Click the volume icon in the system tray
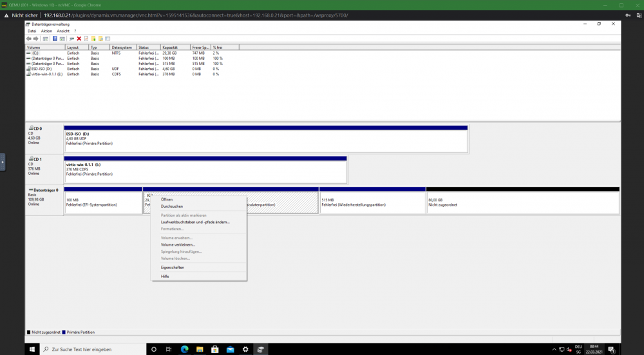This screenshot has height=355, width=644. (x=569, y=349)
